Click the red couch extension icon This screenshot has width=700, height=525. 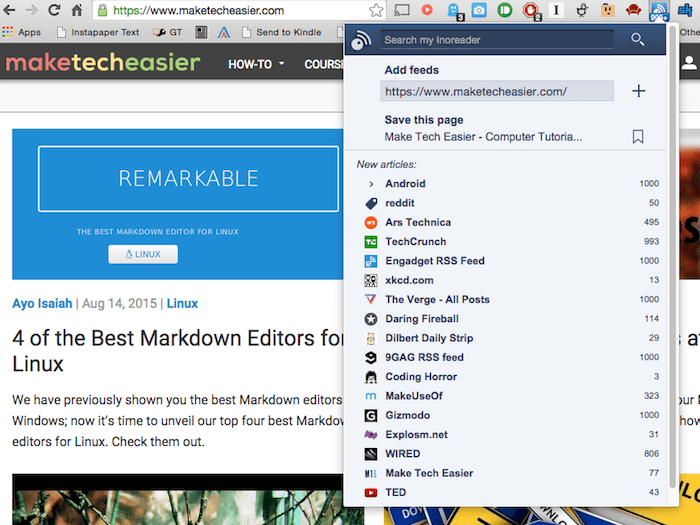pyautogui.click(x=633, y=10)
